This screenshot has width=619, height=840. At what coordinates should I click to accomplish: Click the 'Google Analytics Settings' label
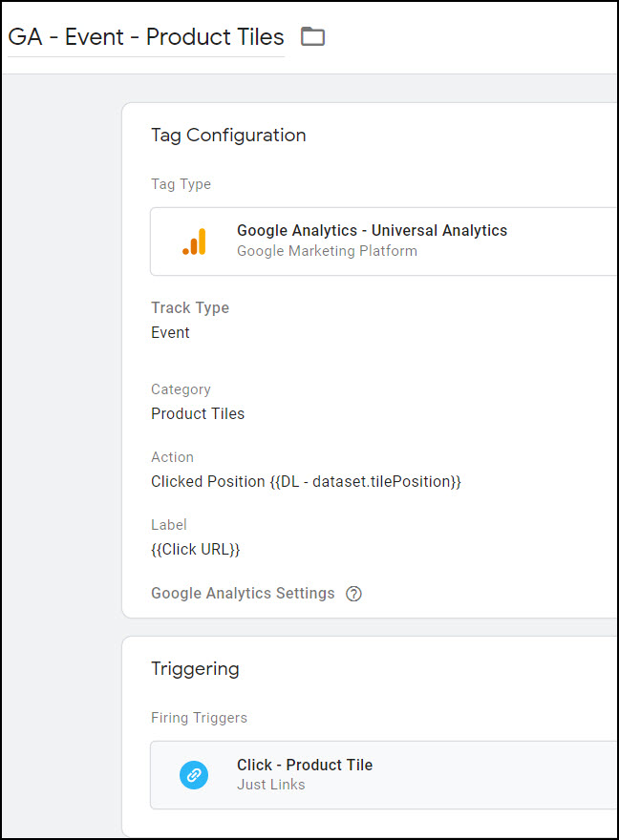pyautogui.click(x=243, y=593)
